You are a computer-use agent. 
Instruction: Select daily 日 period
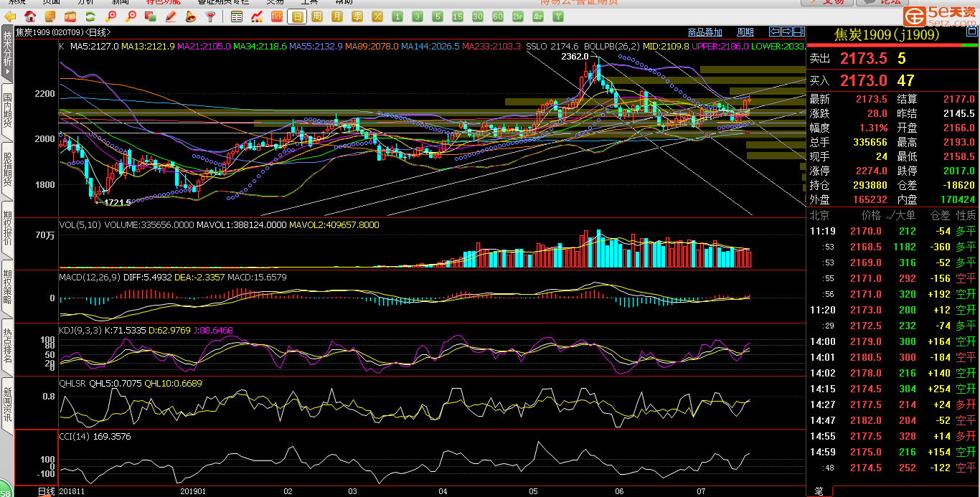(297, 16)
